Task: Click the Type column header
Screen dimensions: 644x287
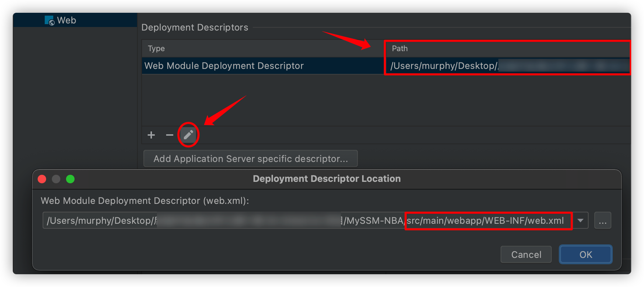Action: (x=263, y=48)
